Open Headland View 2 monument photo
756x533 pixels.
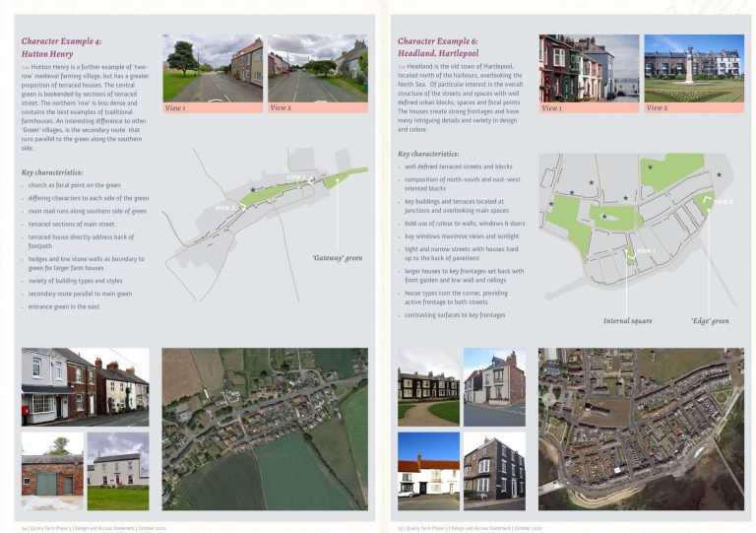pyautogui.click(x=694, y=68)
